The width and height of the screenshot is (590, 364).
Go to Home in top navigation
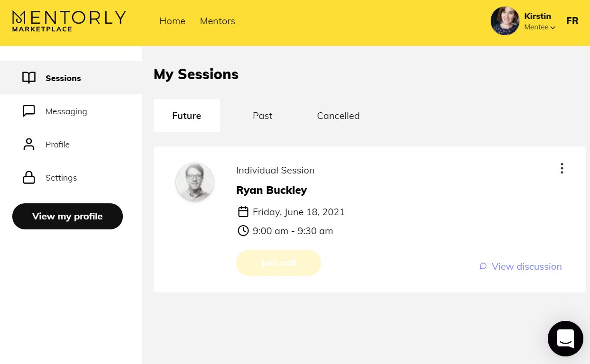tap(172, 21)
